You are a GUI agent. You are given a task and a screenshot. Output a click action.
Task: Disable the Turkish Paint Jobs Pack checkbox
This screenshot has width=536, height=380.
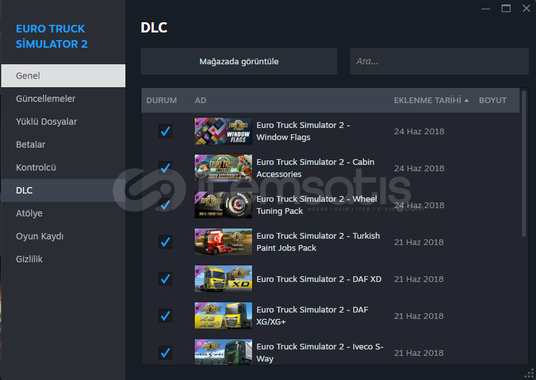[x=165, y=242]
